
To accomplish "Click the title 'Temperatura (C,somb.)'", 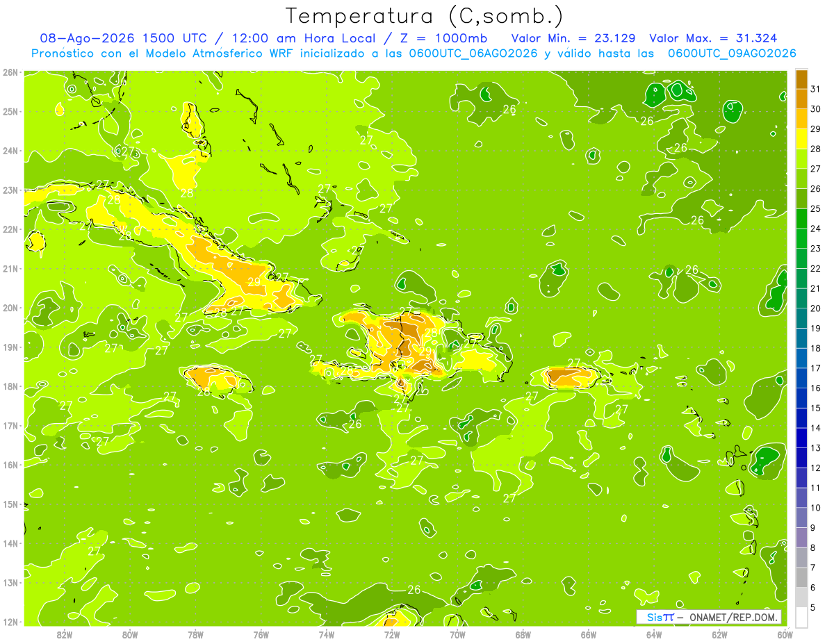I will click(424, 16).
